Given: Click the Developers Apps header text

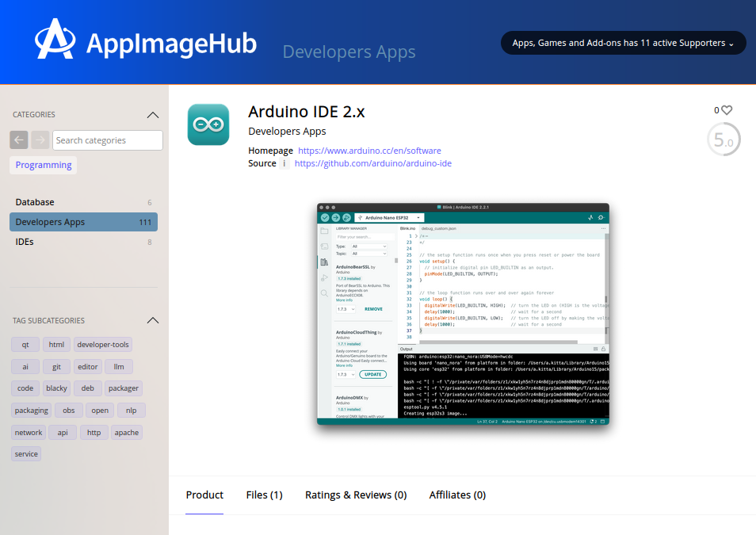Looking at the screenshot, I should [349, 52].
